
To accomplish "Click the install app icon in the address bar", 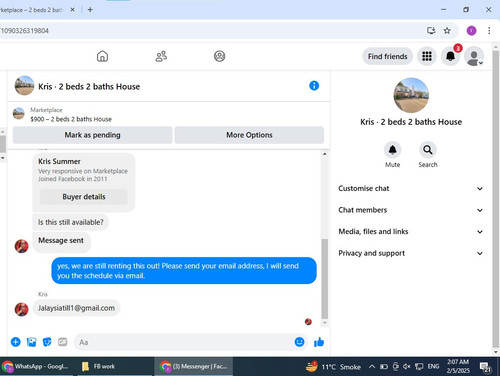I will (431, 31).
